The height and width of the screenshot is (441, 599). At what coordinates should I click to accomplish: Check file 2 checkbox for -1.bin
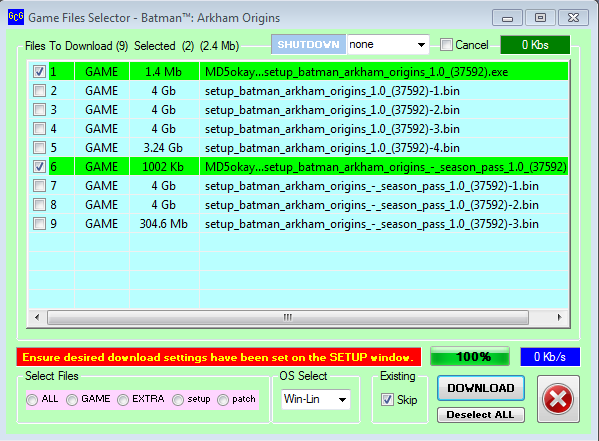(x=39, y=91)
